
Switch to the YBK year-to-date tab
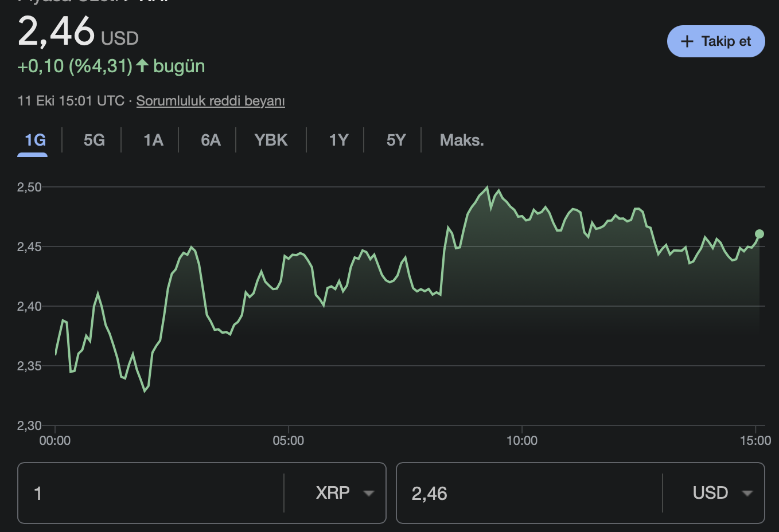(271, 140)
